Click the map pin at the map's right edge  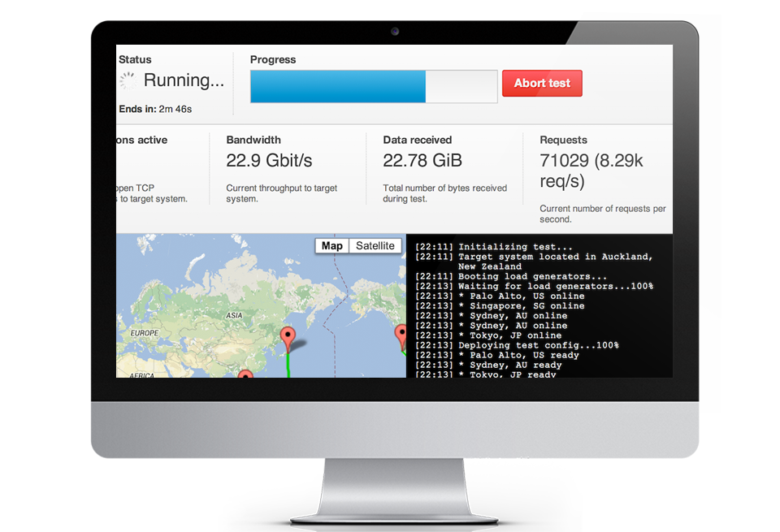point(401,335)
